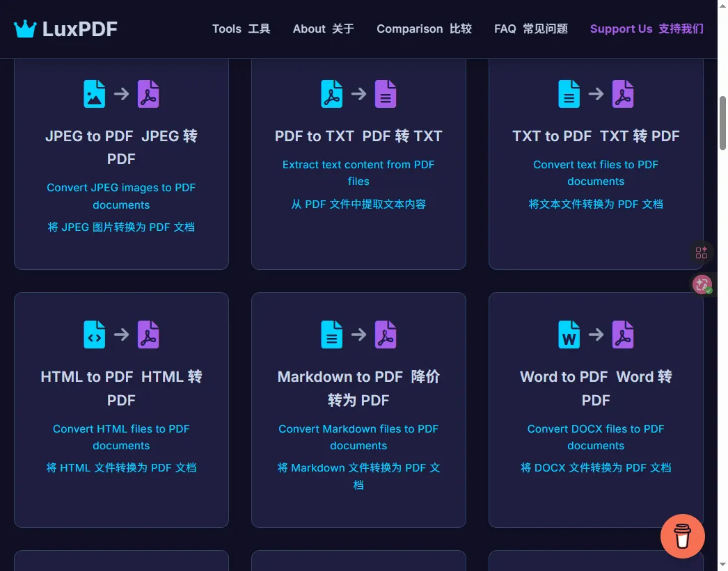The width and height of the screenshot is (728, 571).
Task: Click '将 Markdown 文件转换为 PDF 文档' text
Action: point(358,476)
